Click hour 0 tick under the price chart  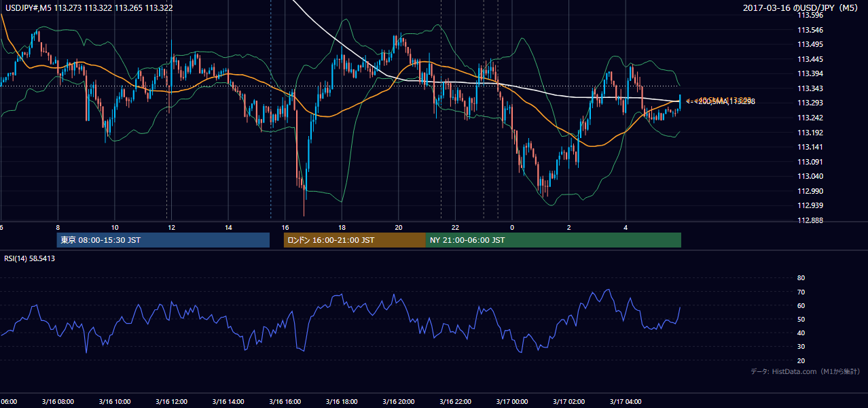coord(513,227)
